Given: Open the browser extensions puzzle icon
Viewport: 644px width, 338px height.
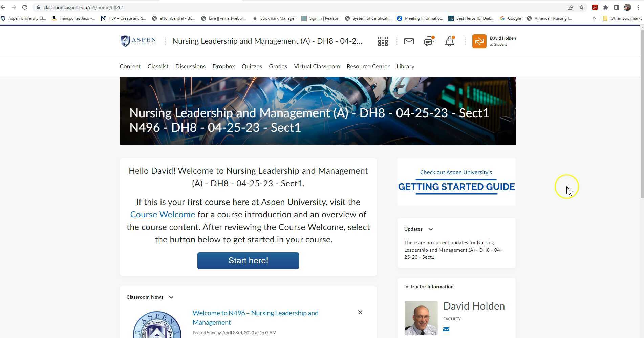Looking at the screenshot, I should [x=606, y=7].
